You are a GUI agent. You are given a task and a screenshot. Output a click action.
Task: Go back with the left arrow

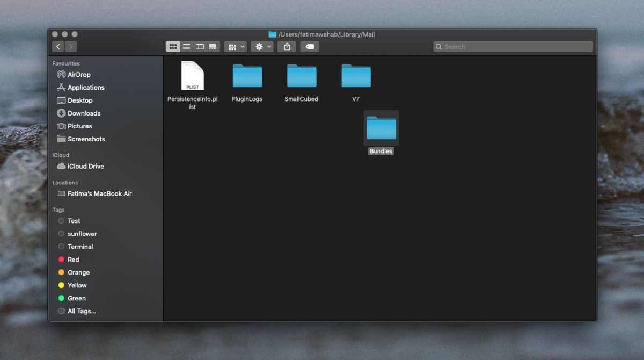[x=58, y=47]
